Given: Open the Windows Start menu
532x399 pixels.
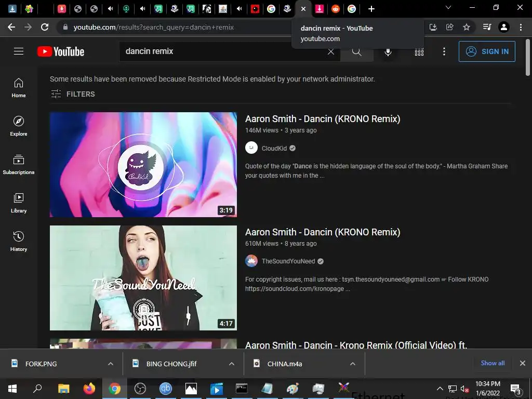Looking at the screenshot, I should pos(12,389).
